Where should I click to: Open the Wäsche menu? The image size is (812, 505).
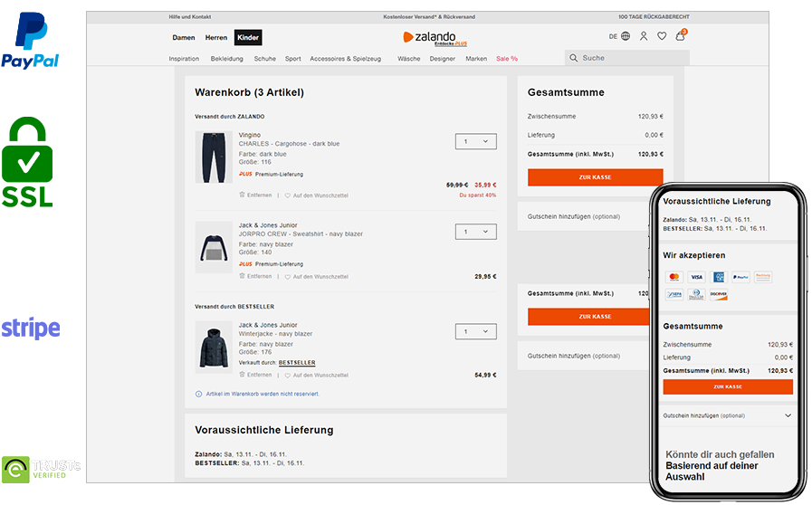pyautogui.click(x=409, y=59)
